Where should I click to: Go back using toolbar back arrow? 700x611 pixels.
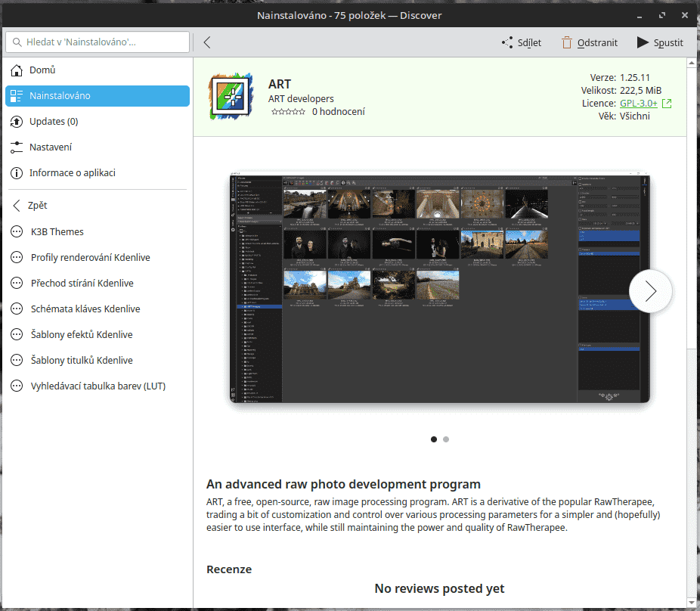206,42
